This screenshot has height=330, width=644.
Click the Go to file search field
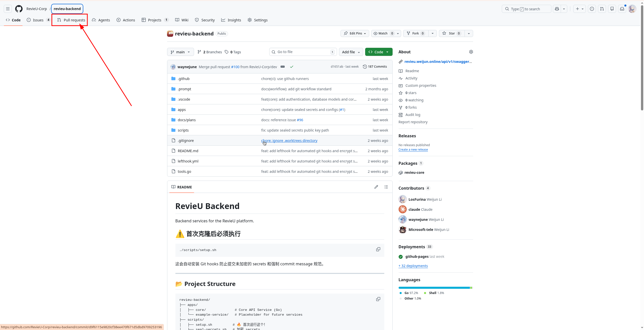[x=302, y=52]
